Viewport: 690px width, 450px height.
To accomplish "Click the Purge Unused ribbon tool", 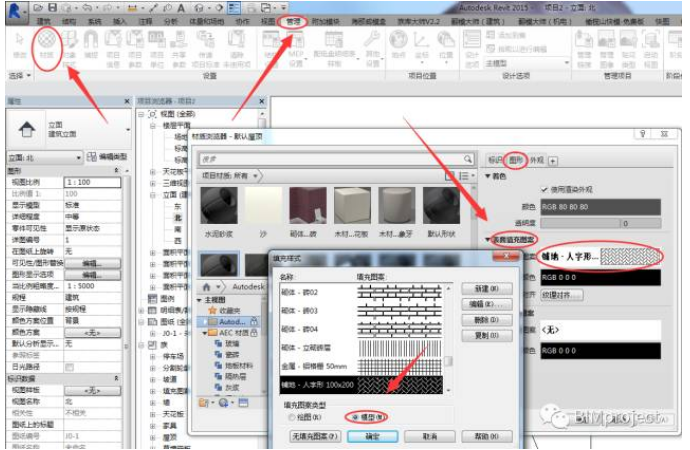I will click(236, 48).
